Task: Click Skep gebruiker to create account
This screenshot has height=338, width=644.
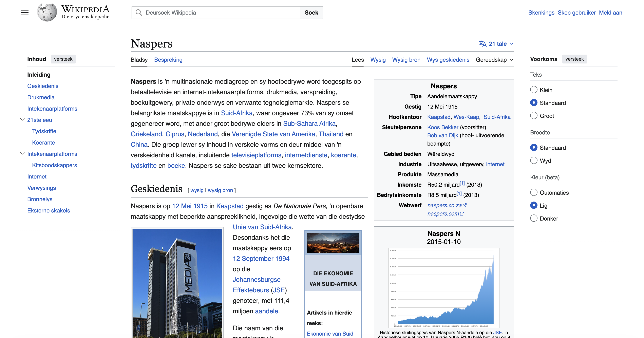Action: point(576,13)
